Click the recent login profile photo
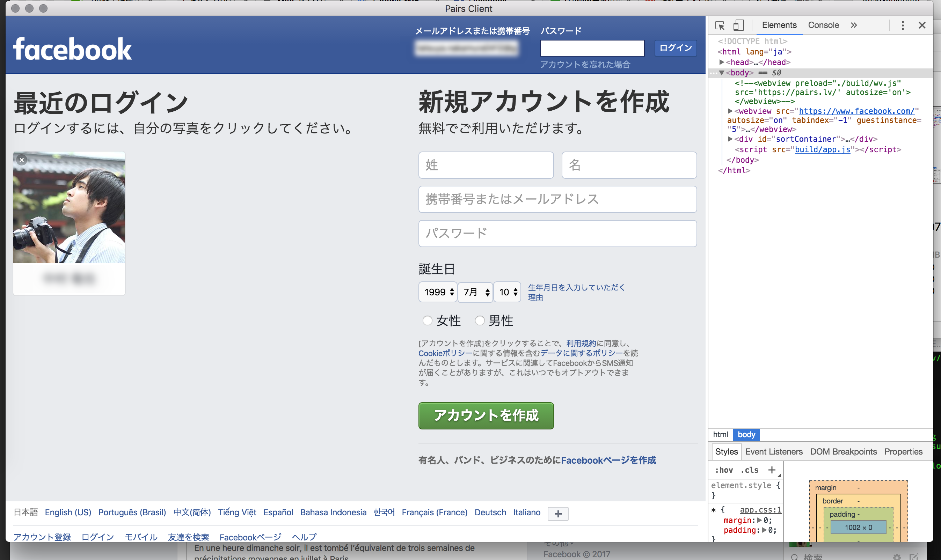The height and width of the screenshot is (560, 941). pyautogui.click(x=69, y=207)
